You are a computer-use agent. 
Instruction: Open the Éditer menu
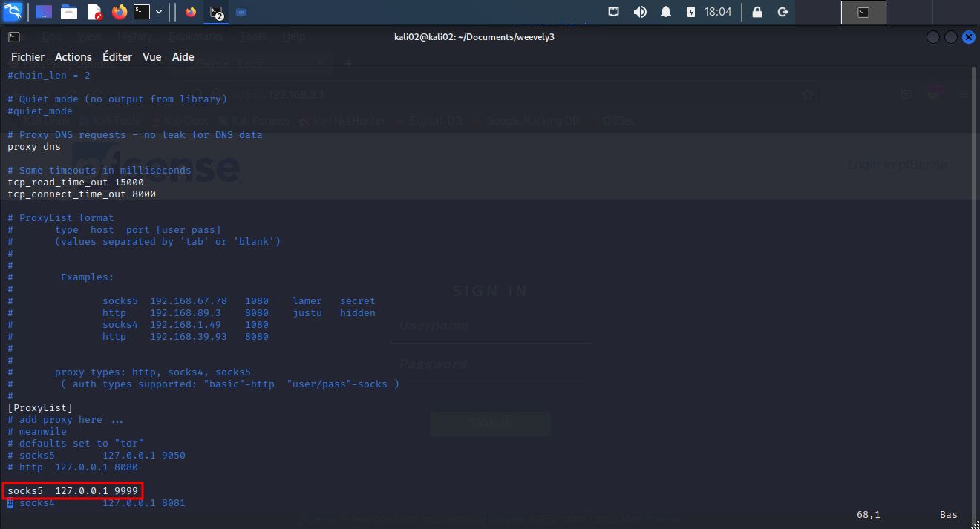117,57
